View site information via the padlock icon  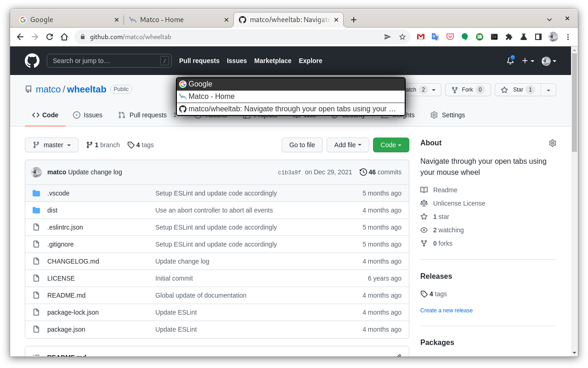pos(83,37)
